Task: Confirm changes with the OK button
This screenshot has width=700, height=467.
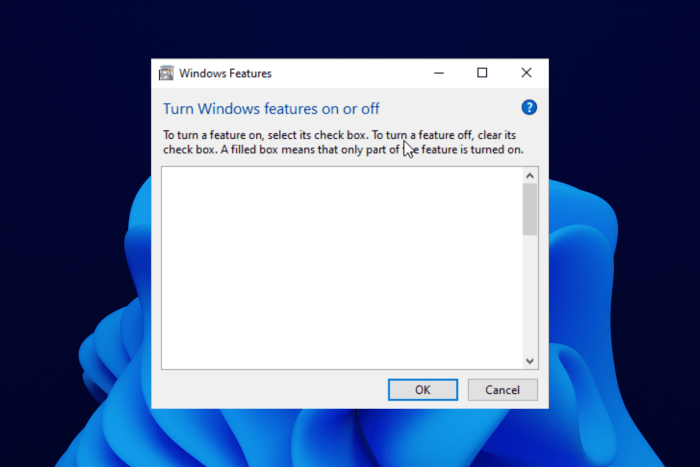Action: click(x=423, y=390)
